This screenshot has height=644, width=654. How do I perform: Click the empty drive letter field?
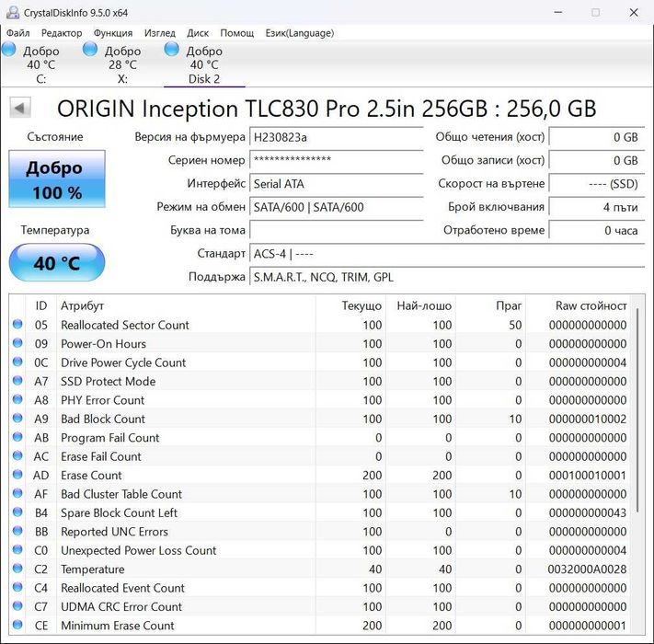(336, 231)
